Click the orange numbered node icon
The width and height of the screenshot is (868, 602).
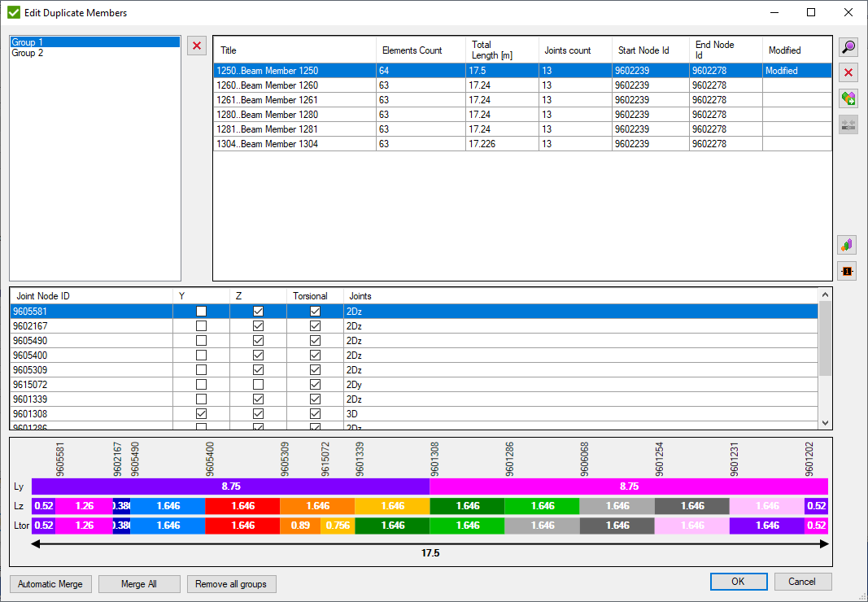pyautogui.click(x=848, y=271)
